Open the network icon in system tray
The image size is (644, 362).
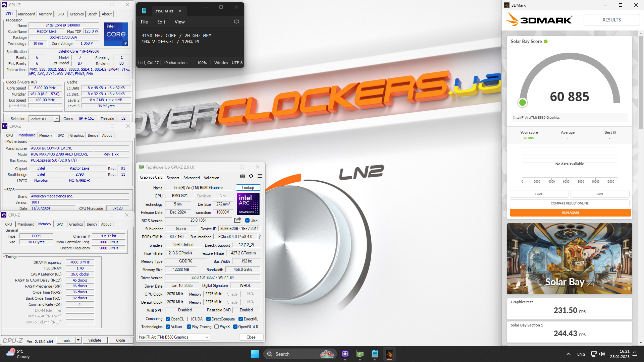[594, 354]
